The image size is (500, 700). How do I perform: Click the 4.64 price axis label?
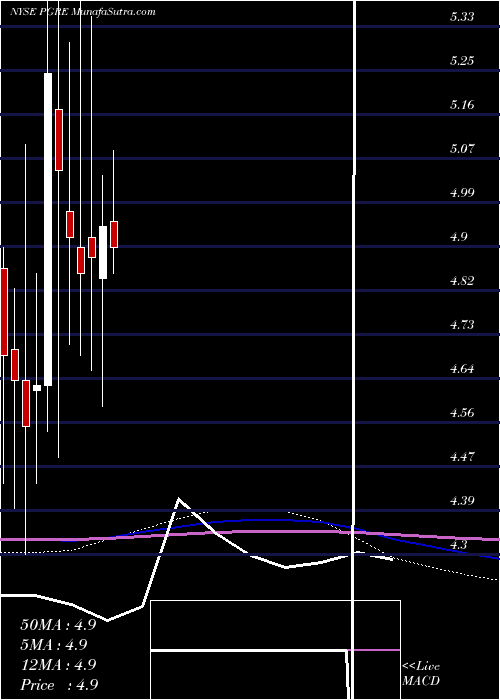(462, 368)
